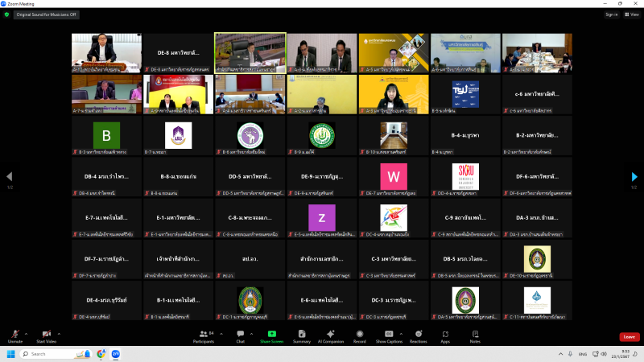This screenshot has height=362, width=644.
Task: Click Sign in at top right
Action: (x=611, y=14)
